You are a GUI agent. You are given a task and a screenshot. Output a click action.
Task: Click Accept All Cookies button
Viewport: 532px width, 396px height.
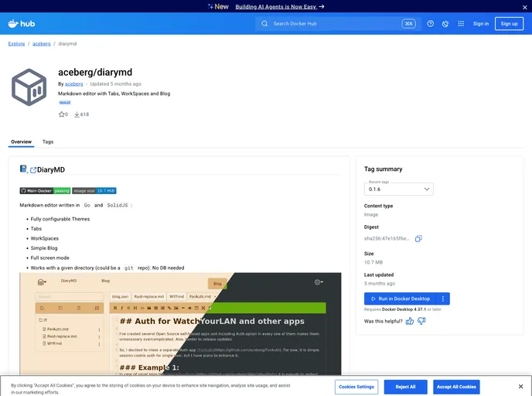pos(456,387)
